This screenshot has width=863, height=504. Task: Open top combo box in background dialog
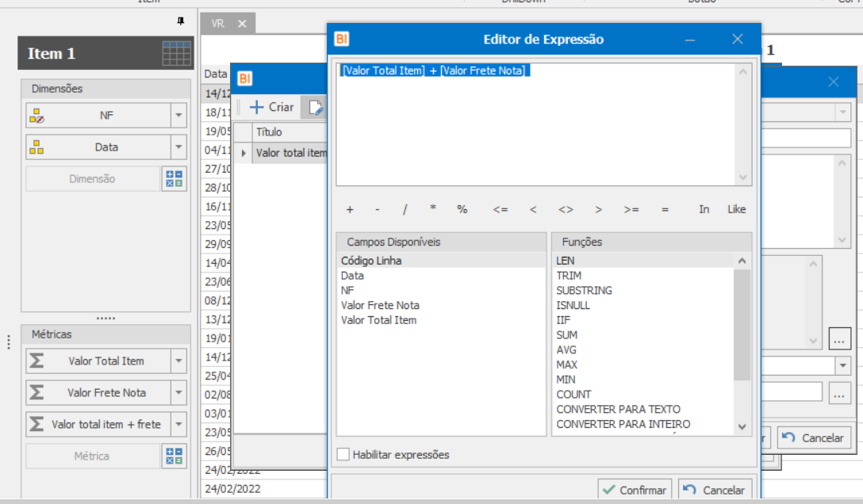point(842,113)
